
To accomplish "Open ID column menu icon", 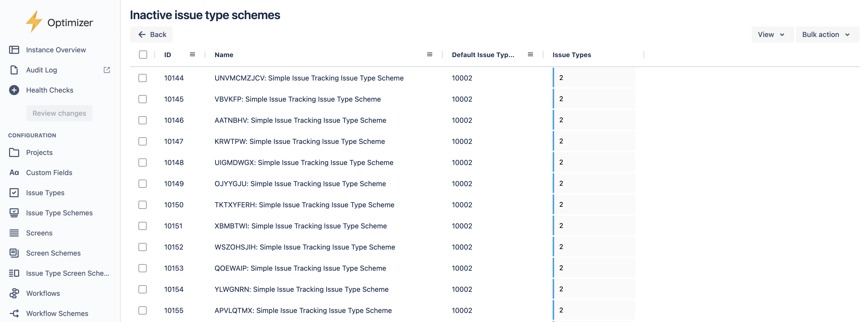I will [x=192, y=55].
